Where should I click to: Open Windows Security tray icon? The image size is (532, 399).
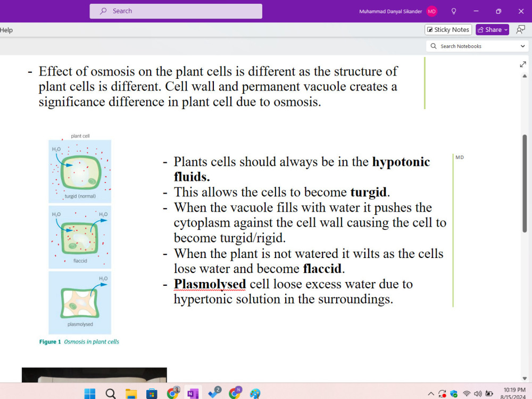pyautogui.click(x=454, y=394)
